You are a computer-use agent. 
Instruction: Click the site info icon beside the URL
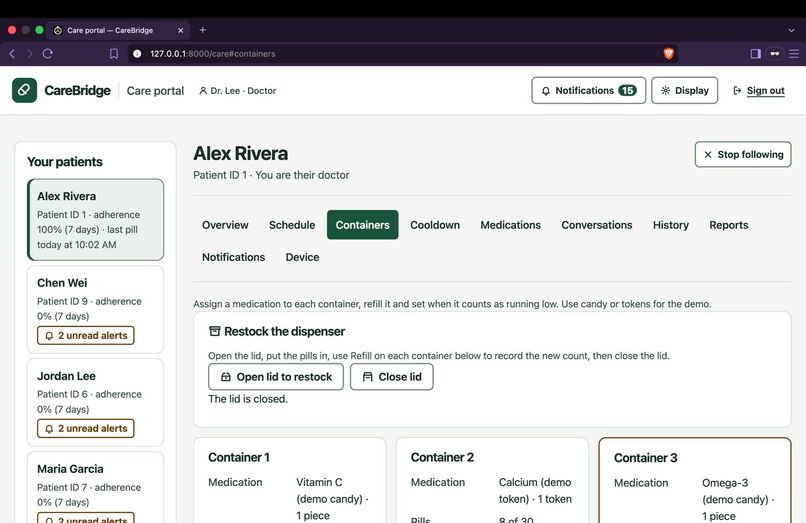[137, 53]
